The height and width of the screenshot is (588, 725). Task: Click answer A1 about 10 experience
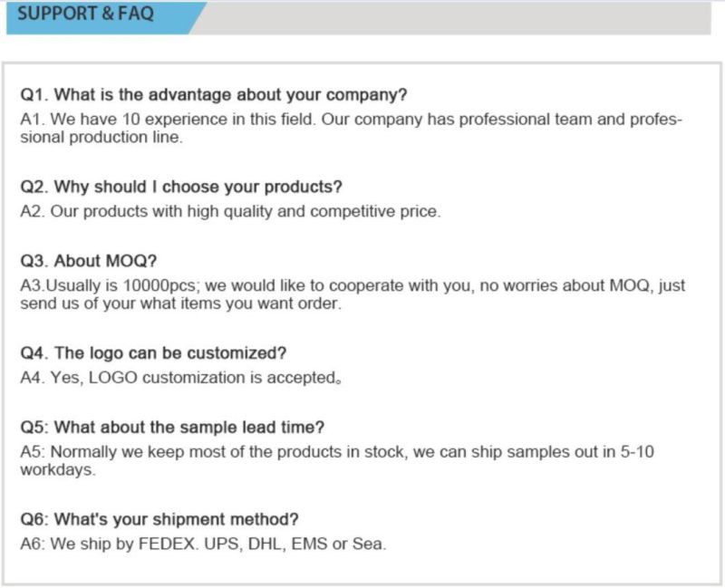351,120
